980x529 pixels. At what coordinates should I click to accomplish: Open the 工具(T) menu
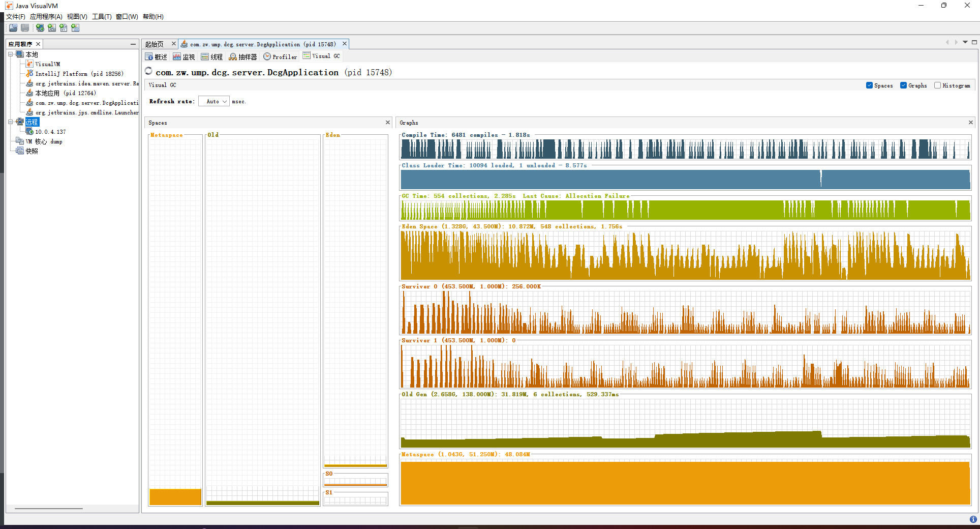102,17
